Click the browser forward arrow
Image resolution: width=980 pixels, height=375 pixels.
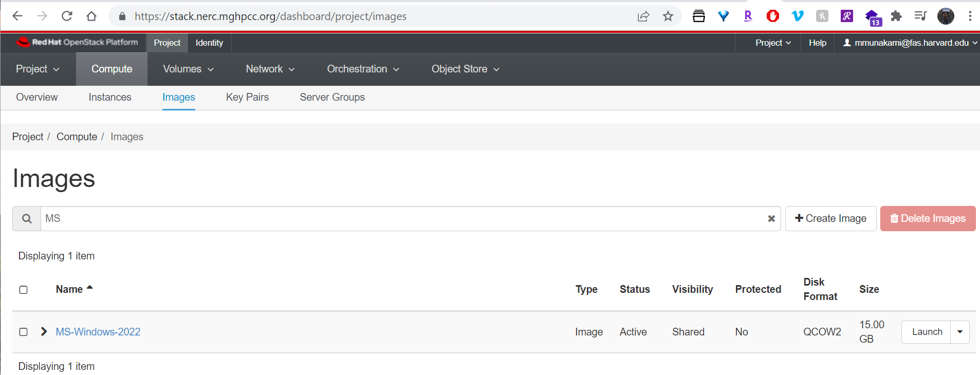[x=42, y=16]
